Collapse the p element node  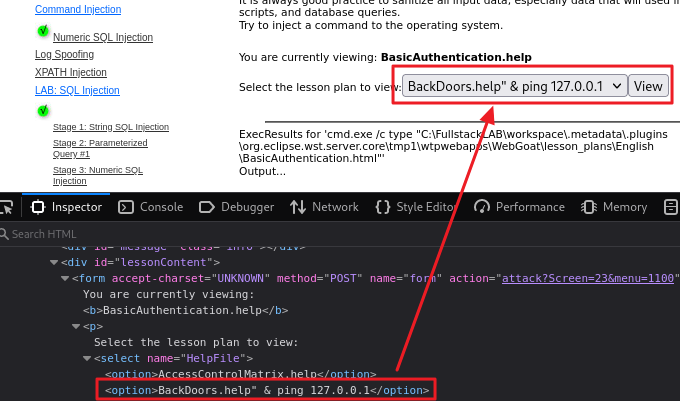[x=76, y=326]
